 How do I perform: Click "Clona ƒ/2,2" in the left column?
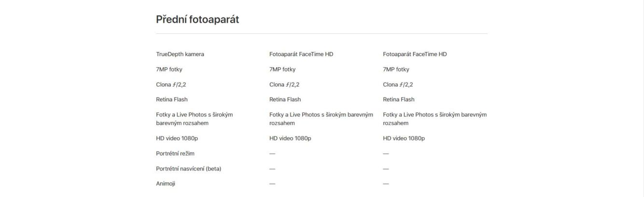click(x=171, y=84)
